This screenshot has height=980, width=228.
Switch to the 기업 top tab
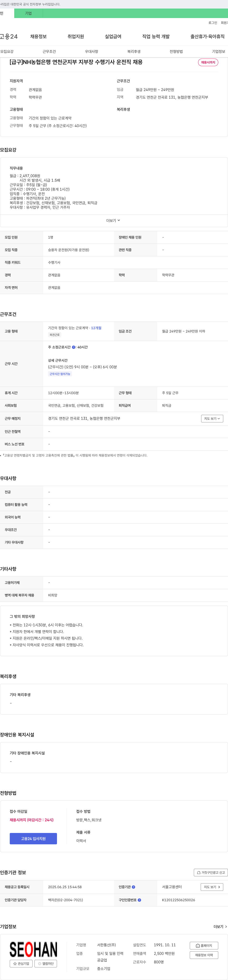point(28,13)
